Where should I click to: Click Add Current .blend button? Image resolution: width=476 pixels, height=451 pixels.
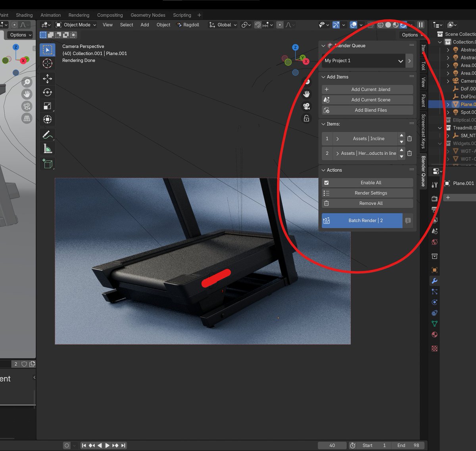pos(367,89)
